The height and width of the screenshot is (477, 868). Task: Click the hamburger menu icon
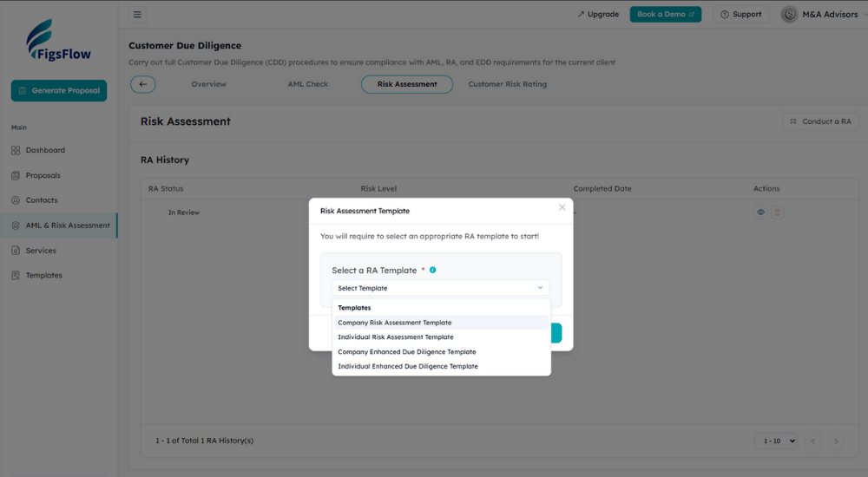coord(138,14)
